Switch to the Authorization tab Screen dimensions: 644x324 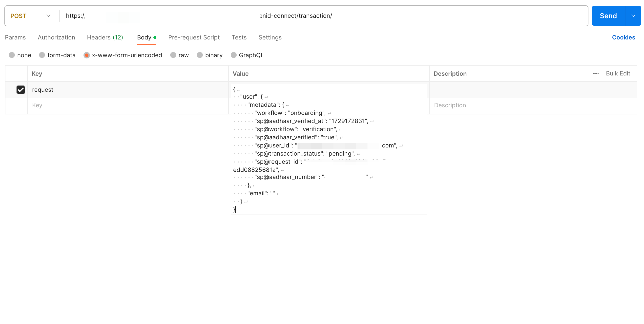56,37
